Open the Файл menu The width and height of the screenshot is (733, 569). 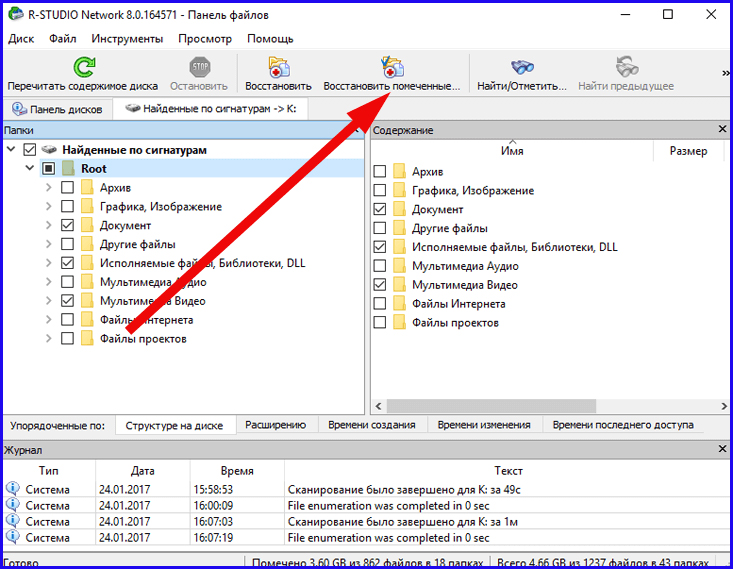[63, 39]
